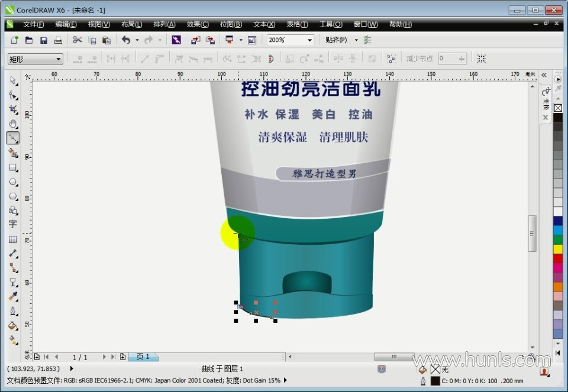This screenshot has height=392, width=568.
Task: Select the Pan hand tool
Action: (12, 124)
